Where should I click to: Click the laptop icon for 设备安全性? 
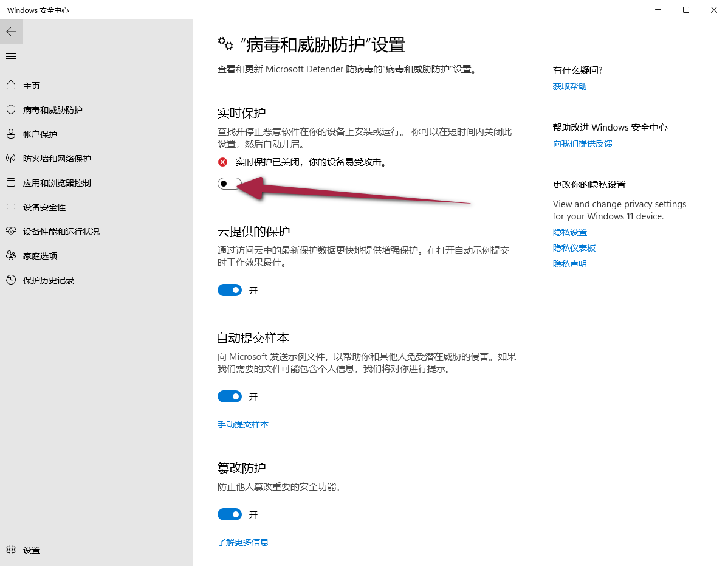(x=11, y=207)
